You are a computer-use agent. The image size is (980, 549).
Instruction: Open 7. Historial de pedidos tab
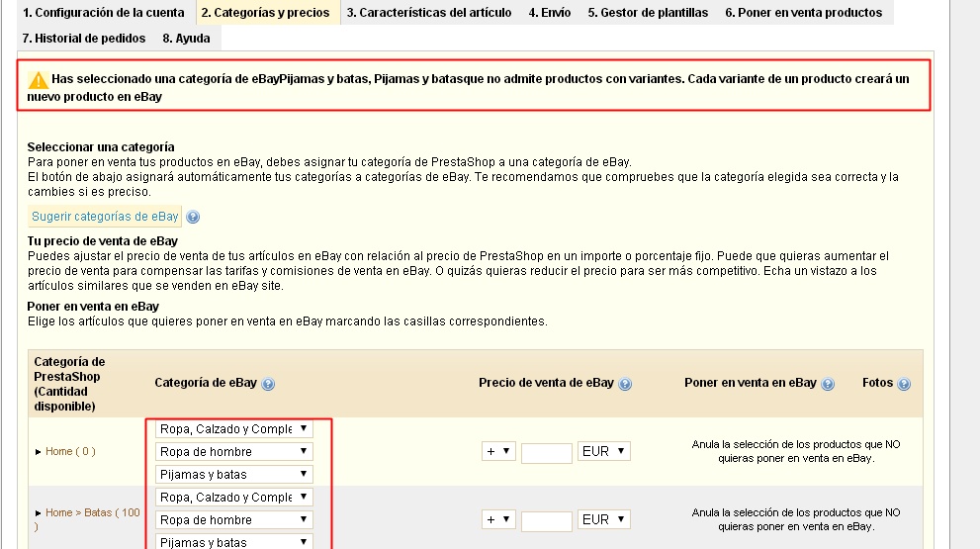pyautogui.click(x=84, y=39)
